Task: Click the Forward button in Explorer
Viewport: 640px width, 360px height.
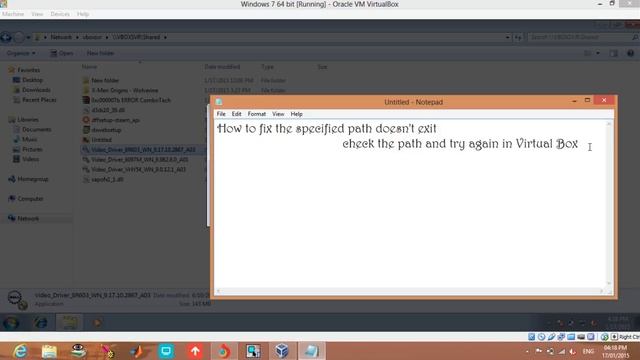Action: [x=19, y=38]
